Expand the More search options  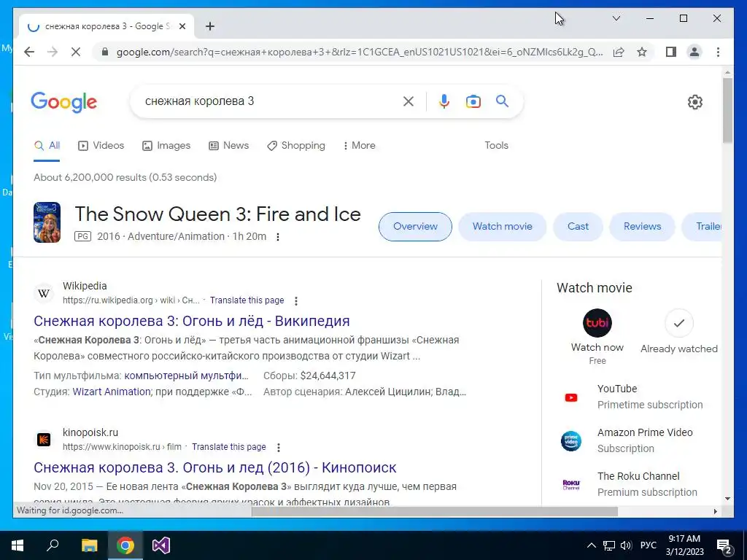pyautogui.click(x=359, y=146)
